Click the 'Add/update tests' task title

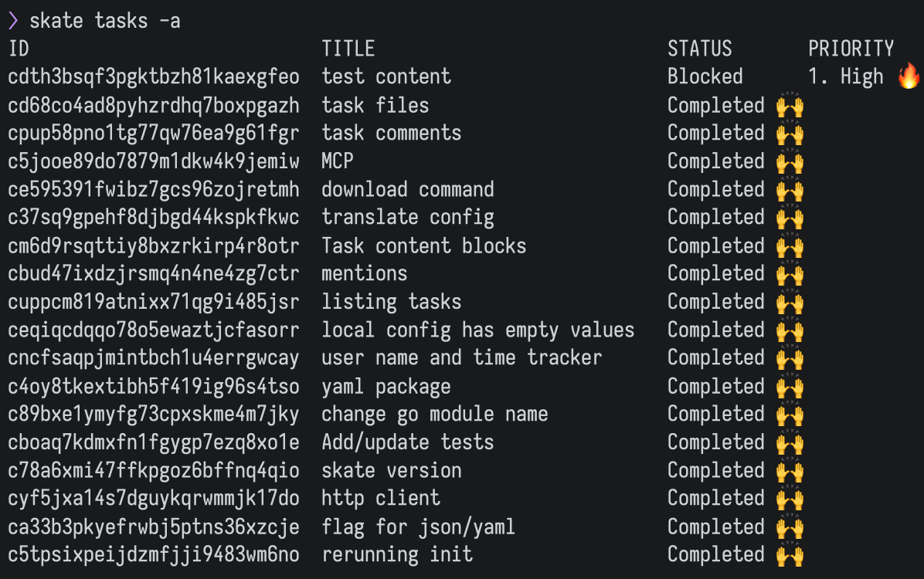tap(407, 442)
